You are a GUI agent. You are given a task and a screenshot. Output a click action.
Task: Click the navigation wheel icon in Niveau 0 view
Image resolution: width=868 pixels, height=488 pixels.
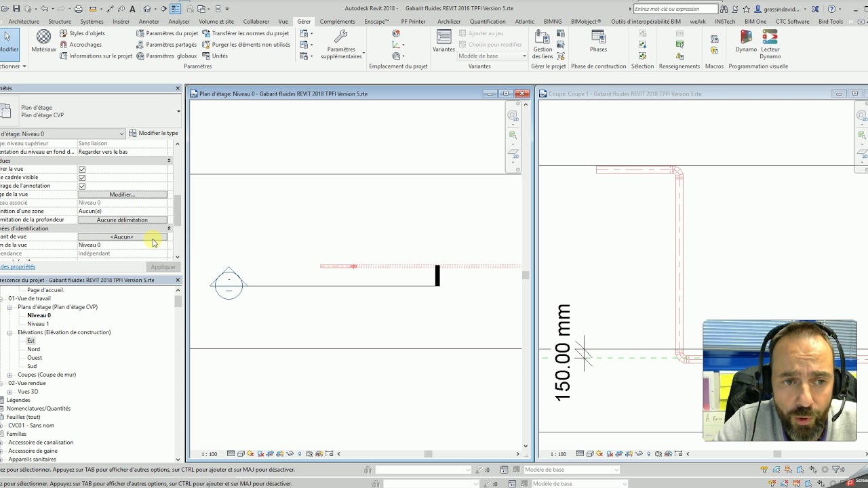(513, 116)
